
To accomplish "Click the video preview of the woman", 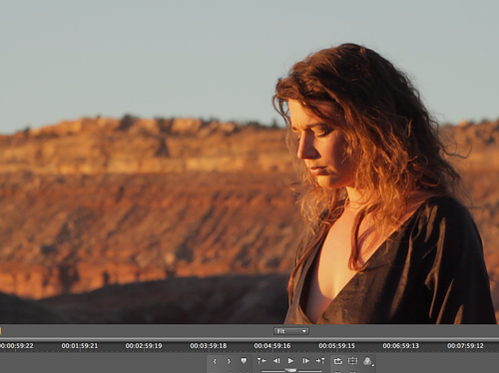I will (249, 162).
